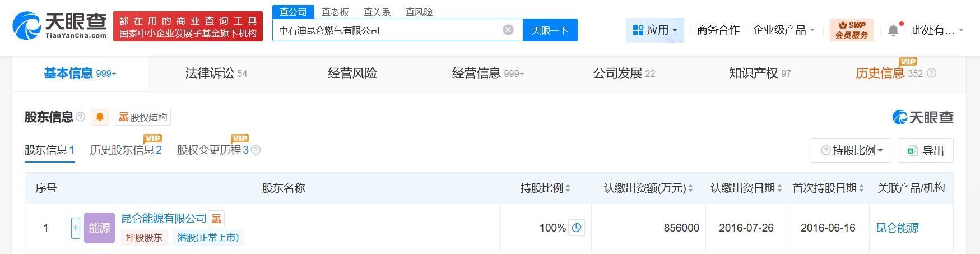This screenshot has height=254, width=980.
Task: Select the 查老板 search tab
Action: [335, 12]
